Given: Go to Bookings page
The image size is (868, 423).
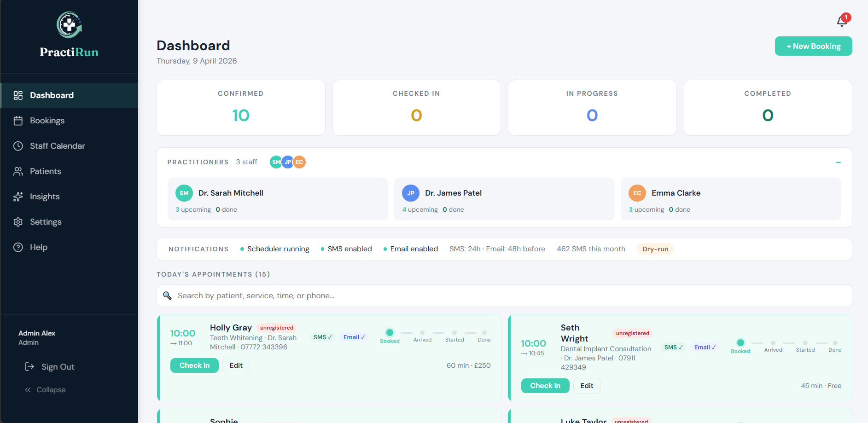Looking at the screenshot, I should coord(69,121).
